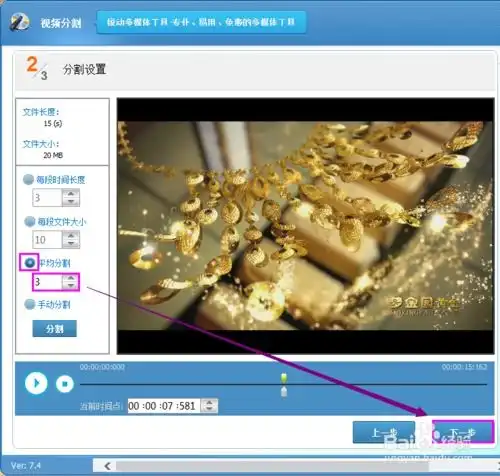Click the segment file size field showing 10

(47, 240)
